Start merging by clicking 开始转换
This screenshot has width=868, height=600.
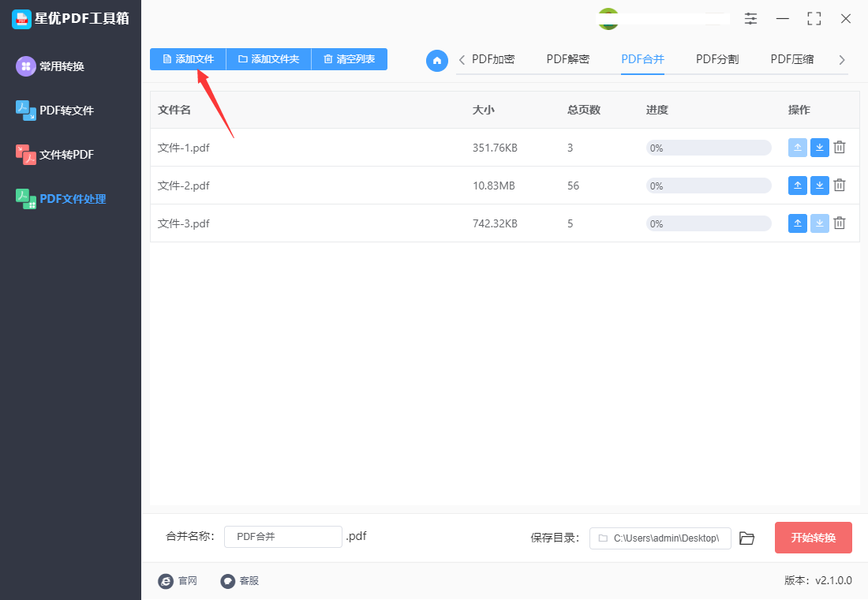[813, 538]
